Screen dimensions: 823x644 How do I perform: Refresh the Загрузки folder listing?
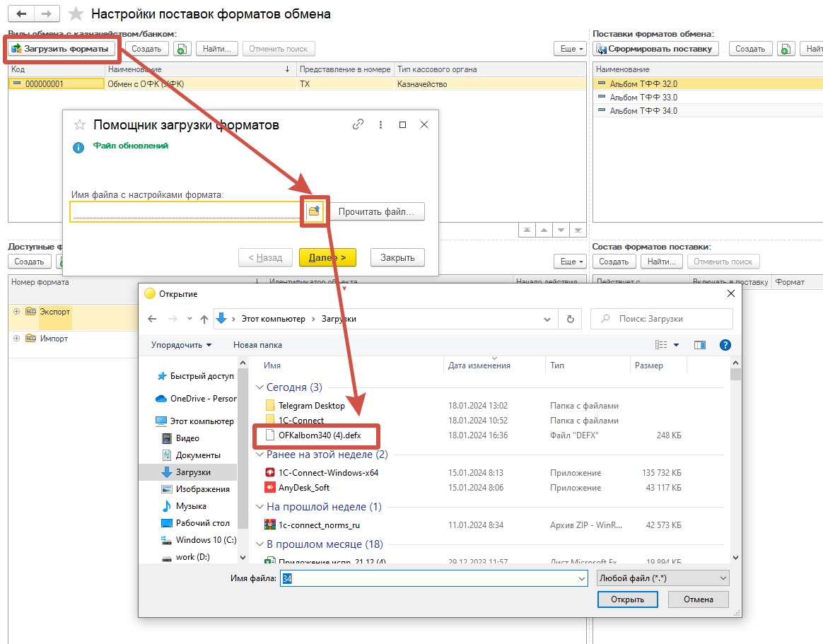click(571, 319)
